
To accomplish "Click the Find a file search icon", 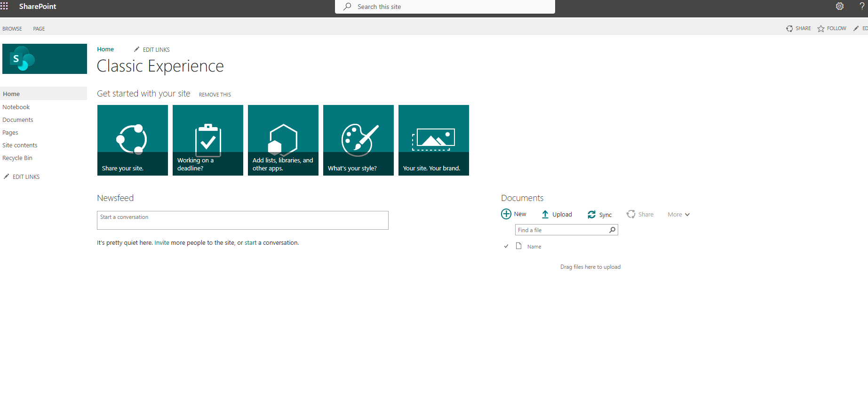I will pyautogui.click(x=612, y=230).
